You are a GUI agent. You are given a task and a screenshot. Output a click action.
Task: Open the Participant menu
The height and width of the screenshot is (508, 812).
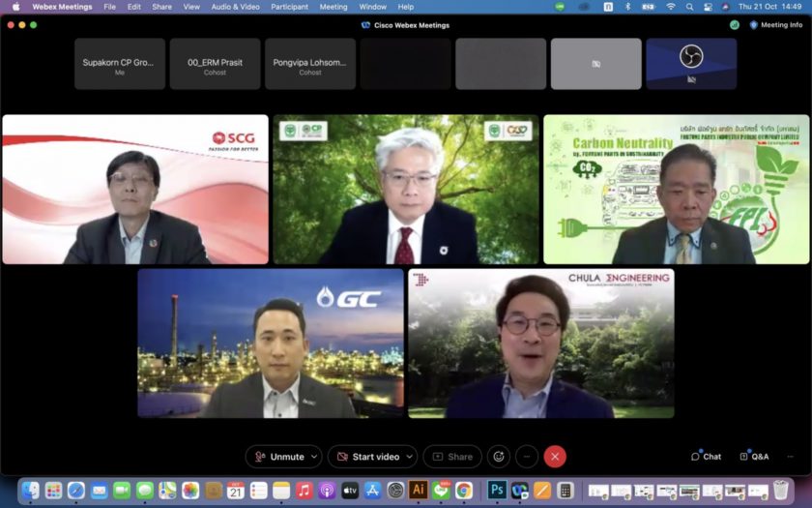(289, 7)
